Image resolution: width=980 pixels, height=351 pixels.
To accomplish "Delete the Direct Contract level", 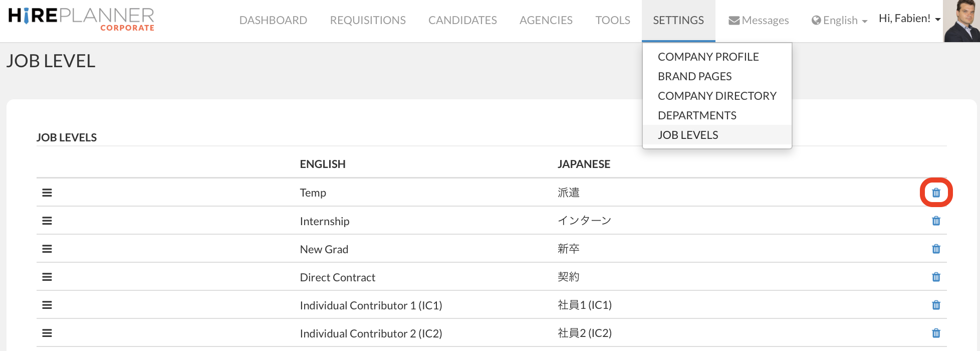I will (936, 277).
